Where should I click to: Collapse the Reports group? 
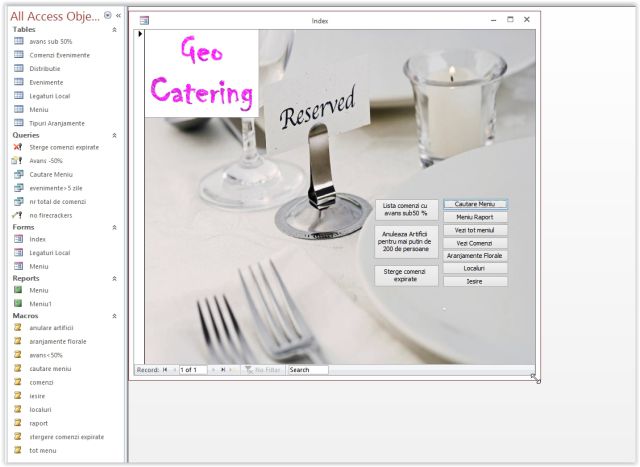[x=115, y=278]
